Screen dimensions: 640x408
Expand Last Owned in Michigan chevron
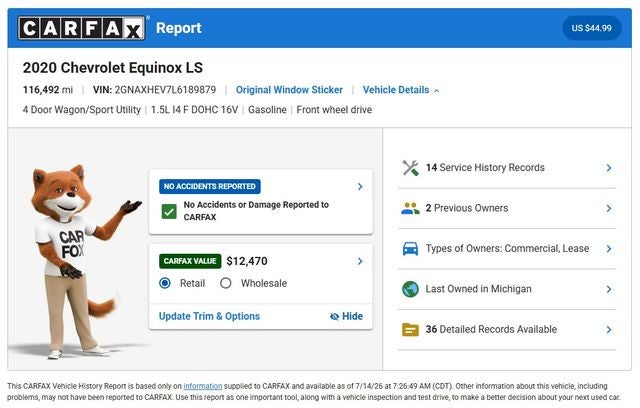tap(609, 289)
